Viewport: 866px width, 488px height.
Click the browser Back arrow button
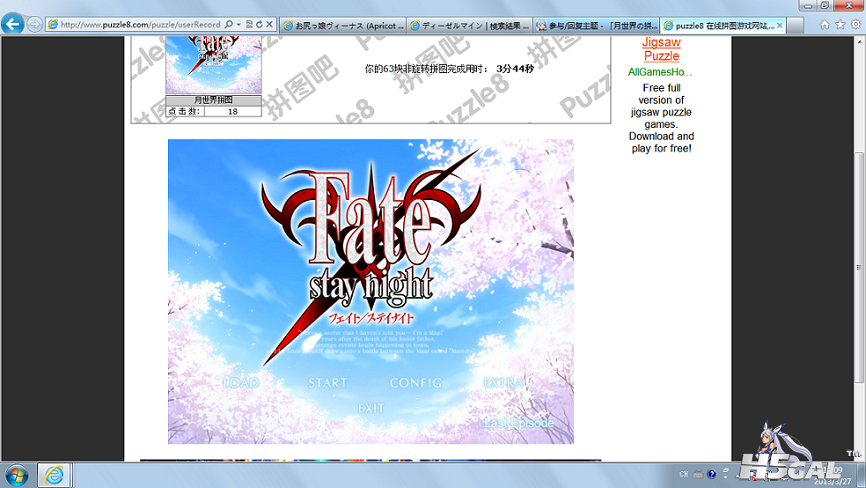pos(14,24)
